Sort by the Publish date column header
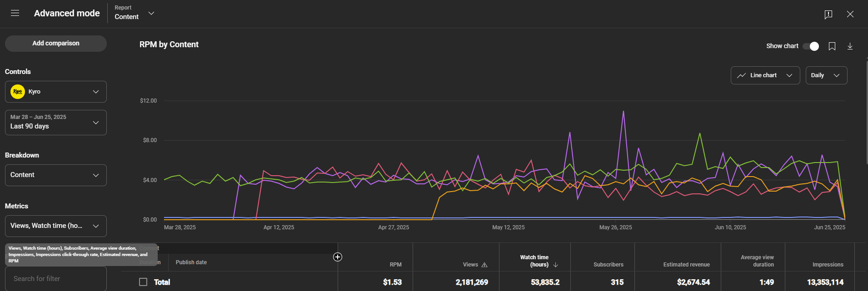The width and height of the screenshot is (868, 291). coord(191,262)
